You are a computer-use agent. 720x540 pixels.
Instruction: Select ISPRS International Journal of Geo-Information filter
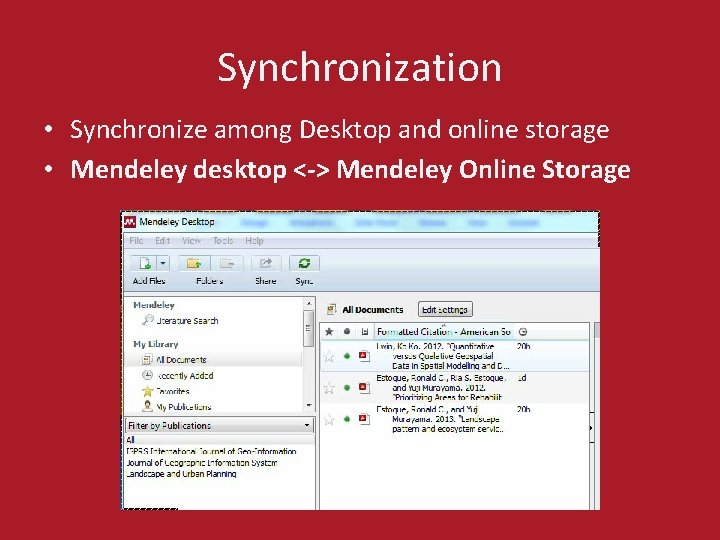211,451
